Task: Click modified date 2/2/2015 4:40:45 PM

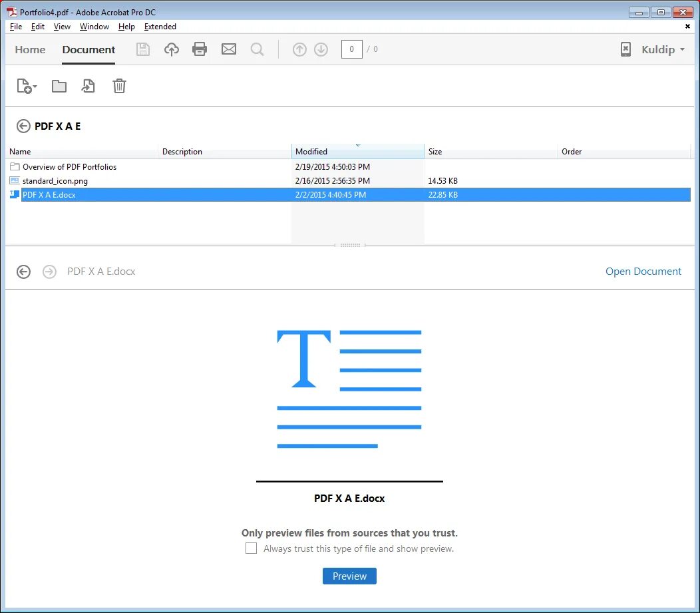Action: click(x=330, y=194)
